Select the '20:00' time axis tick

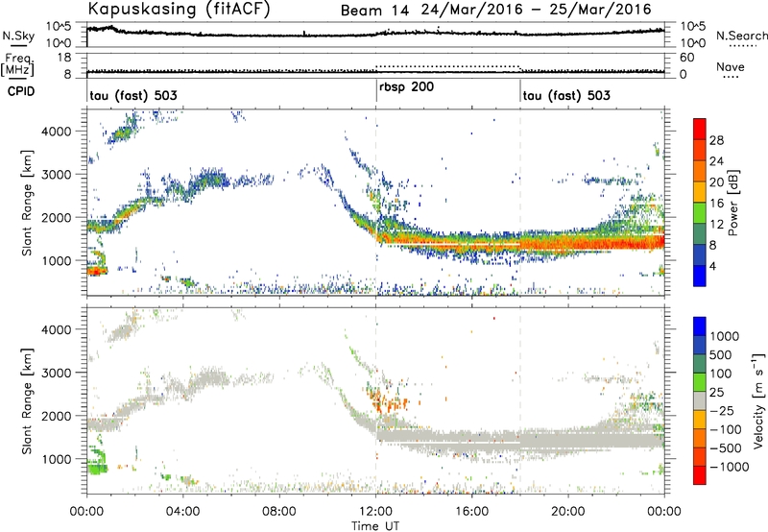click(568, 512)
